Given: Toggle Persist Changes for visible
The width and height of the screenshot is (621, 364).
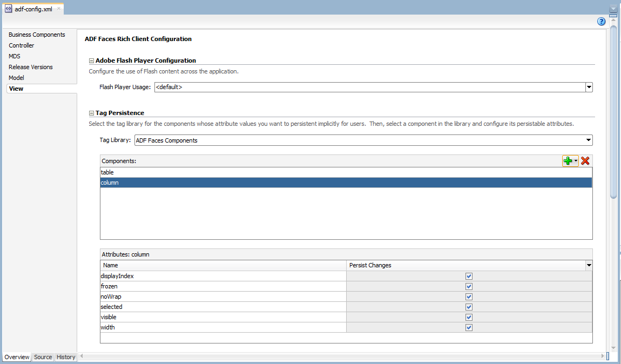Looking at the screenshot, I should click(469, 317).
